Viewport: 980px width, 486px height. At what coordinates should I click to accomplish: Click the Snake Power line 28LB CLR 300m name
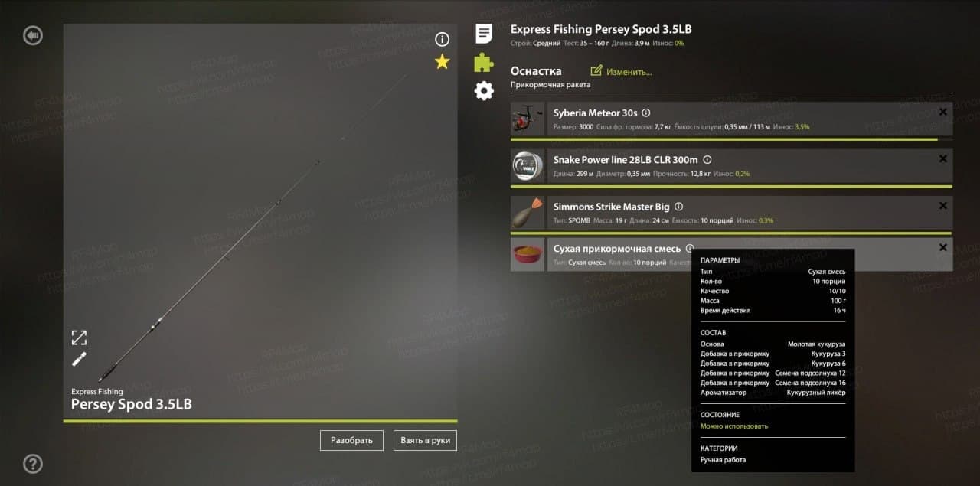tap(626, 160)
